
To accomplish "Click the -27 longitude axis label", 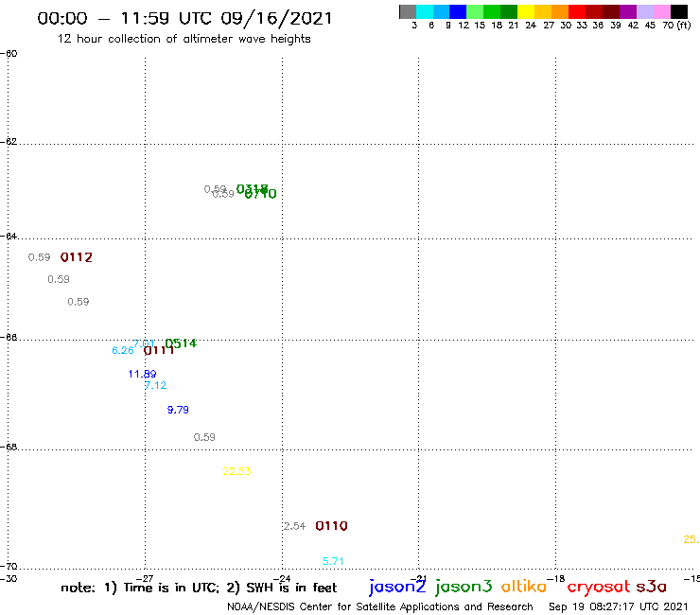I will click(145, 579).
